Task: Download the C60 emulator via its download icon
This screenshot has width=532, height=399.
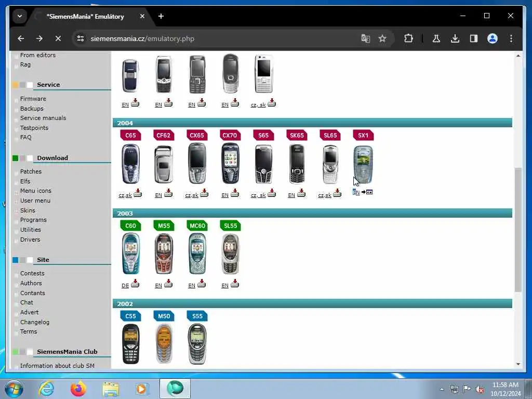Action: pos(135,283)
